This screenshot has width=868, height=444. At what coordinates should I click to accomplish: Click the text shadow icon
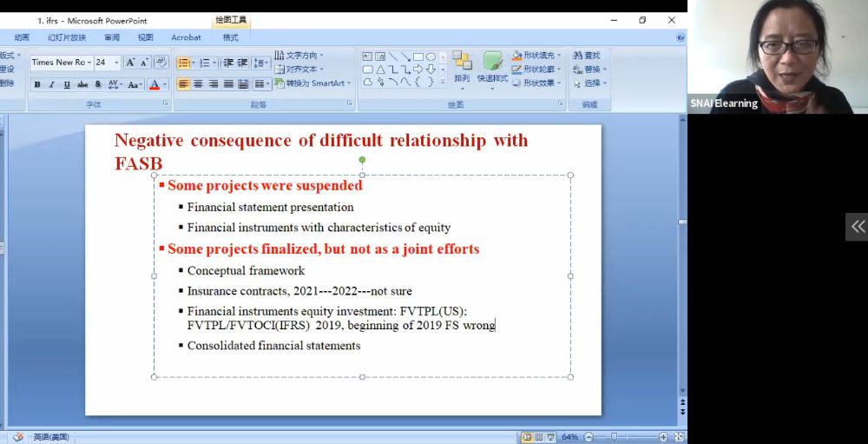pos(98,84)
